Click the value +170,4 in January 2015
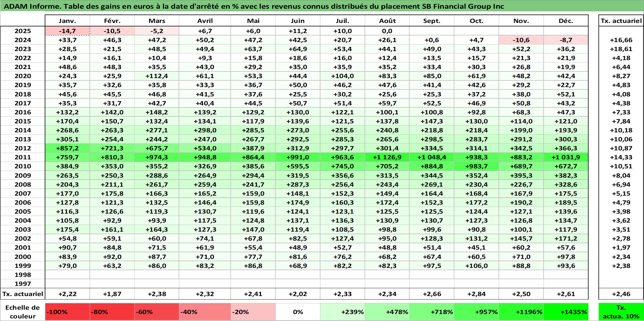The width and height of the screenshot is (644, 321). tap(67, 121)
